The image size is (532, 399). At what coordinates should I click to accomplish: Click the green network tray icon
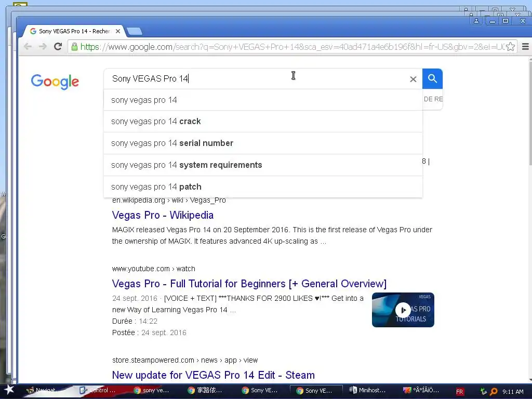coord(484,392)
